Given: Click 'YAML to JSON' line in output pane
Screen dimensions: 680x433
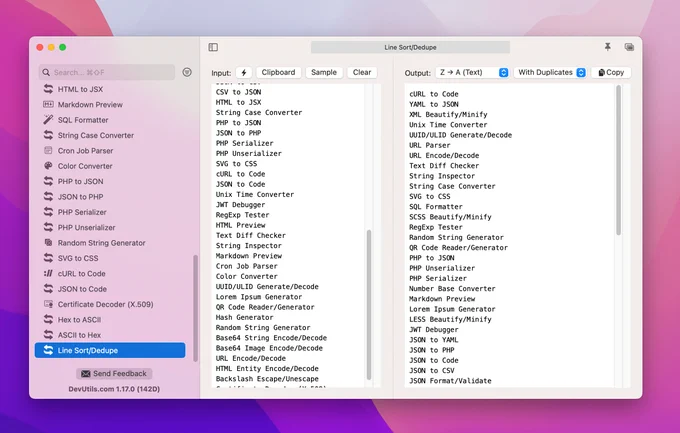Looking at the screenshot, I should pyautogui.click(x=434, y=104).
